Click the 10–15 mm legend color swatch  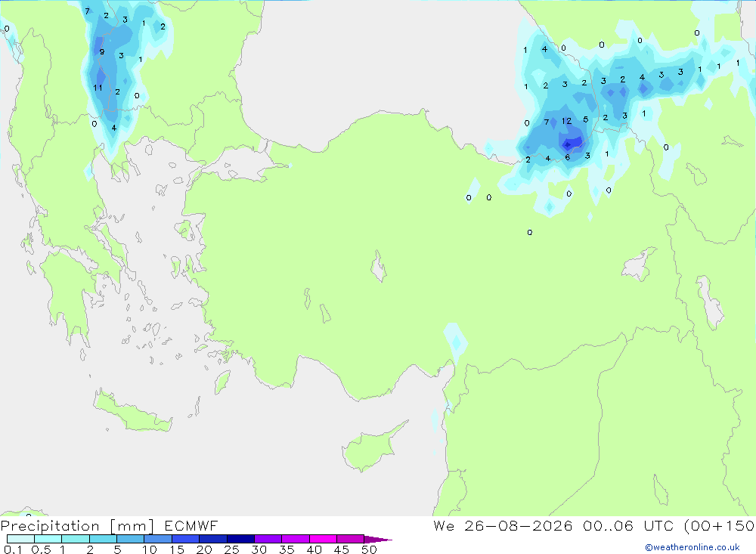(158, 539)
